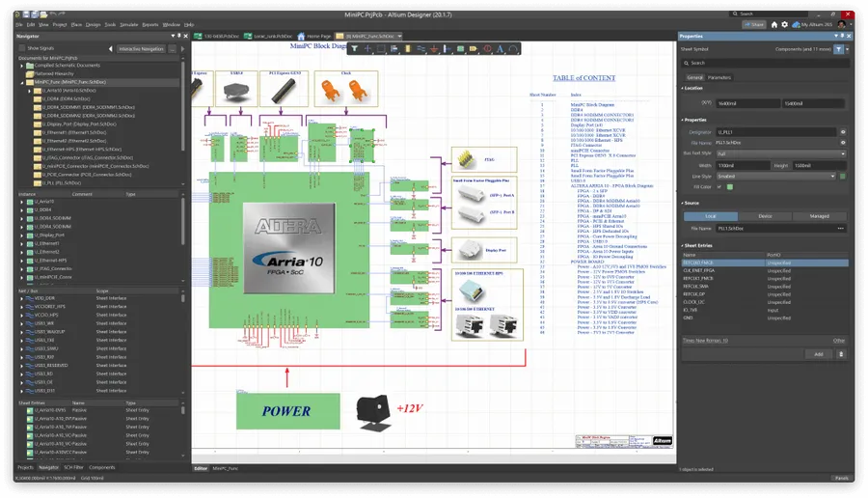Select the text string tool (A icon)
This screenshot has height=498, width=868.
(x=500, y=49)
